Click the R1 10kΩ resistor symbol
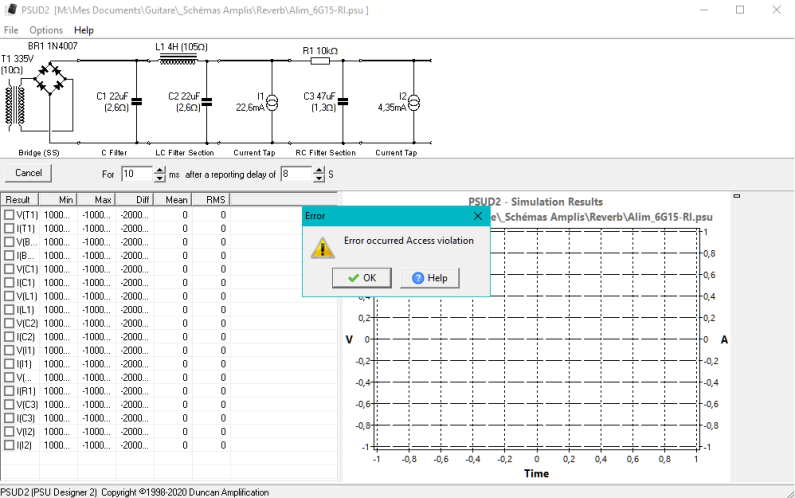This screenshot has height=498, width=795. tap(319, 61)
